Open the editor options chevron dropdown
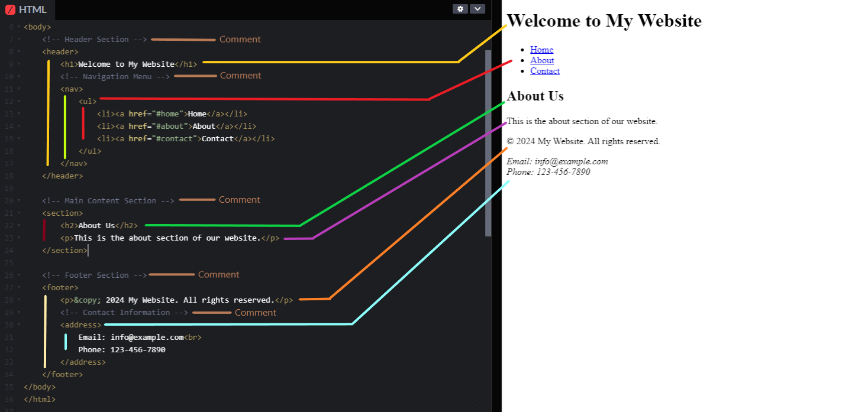 pyautogui.click(x=477, y=9)
